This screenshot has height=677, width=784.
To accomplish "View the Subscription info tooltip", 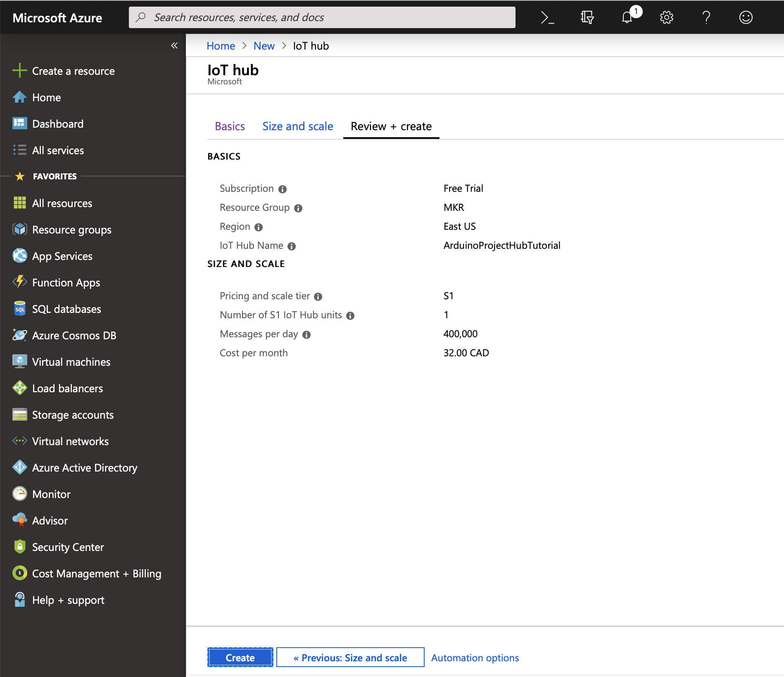I will (x=282, y=189).
